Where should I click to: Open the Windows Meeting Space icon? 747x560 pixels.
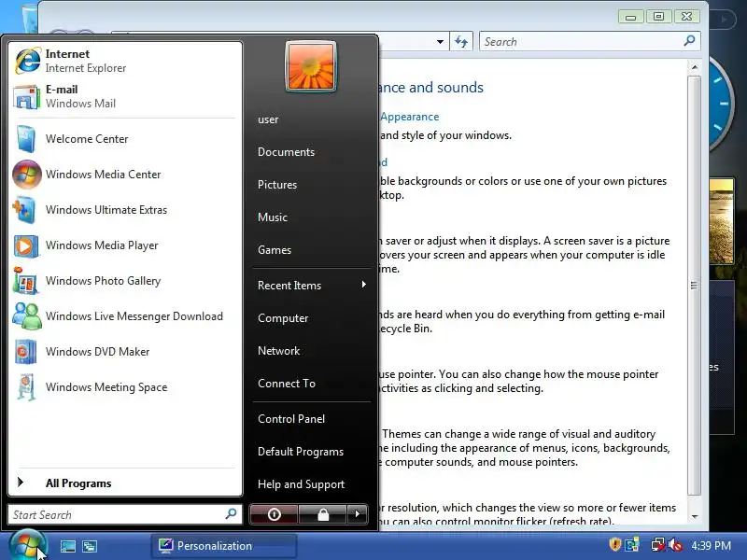[26, 387]
